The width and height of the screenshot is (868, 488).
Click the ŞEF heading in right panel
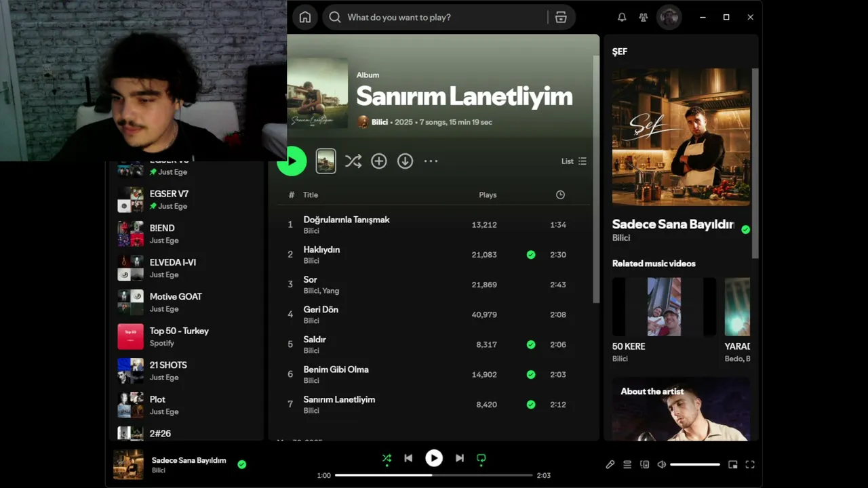click(620, 52)
